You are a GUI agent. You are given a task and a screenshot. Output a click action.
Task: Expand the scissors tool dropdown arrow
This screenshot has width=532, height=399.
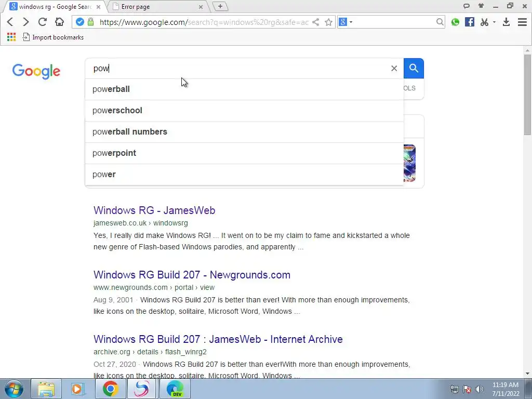(494, 22)
